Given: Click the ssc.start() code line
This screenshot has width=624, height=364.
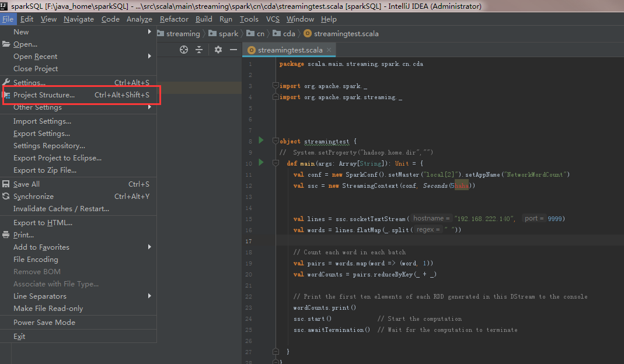Looking at the screenshot, I should coord(312,318).
